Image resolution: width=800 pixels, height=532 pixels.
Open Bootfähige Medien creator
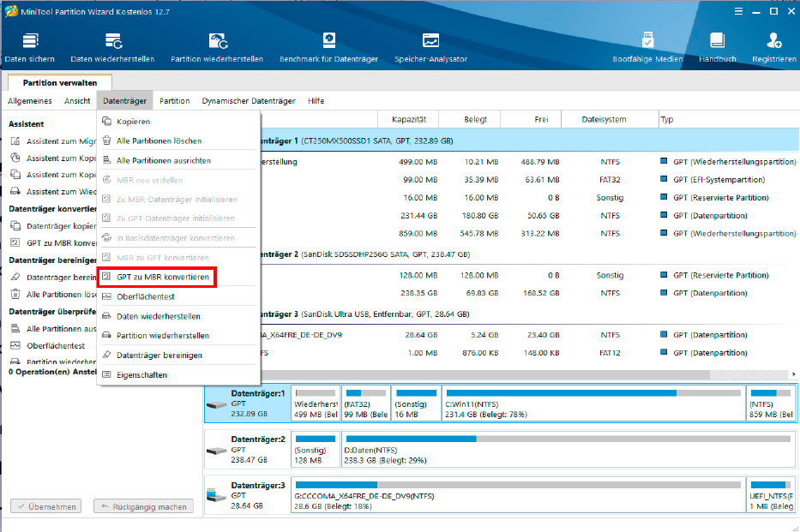tap(647, 47)
